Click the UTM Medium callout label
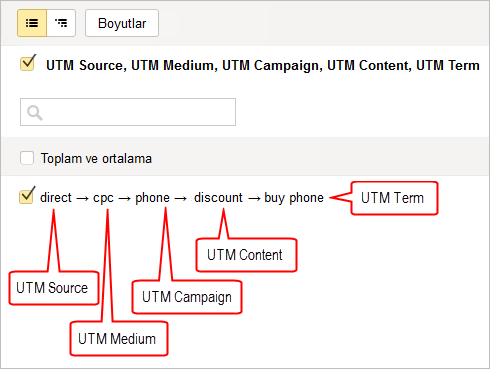The image size is (490, 369). click(x=117, y=339)
